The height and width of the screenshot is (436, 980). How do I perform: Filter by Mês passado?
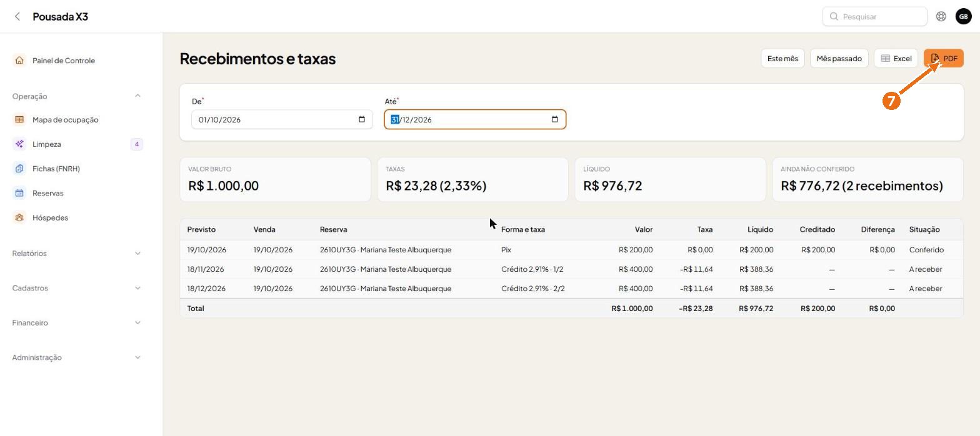(x=839, y=58)
